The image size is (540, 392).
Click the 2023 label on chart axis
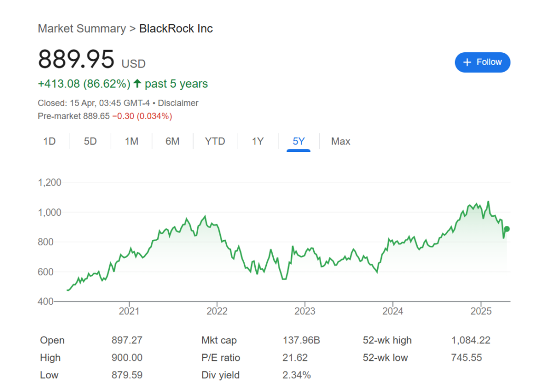click(305, 311)
